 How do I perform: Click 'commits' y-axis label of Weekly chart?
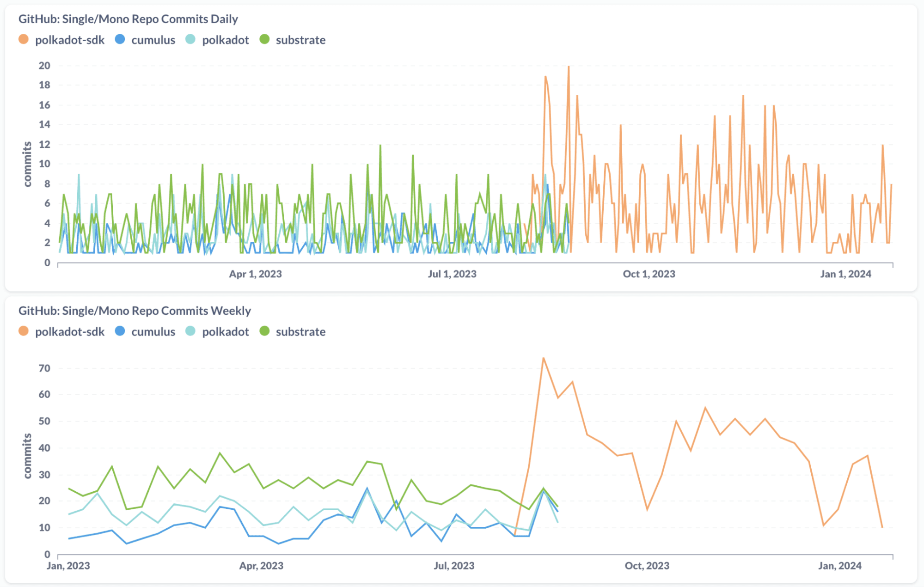28,456
